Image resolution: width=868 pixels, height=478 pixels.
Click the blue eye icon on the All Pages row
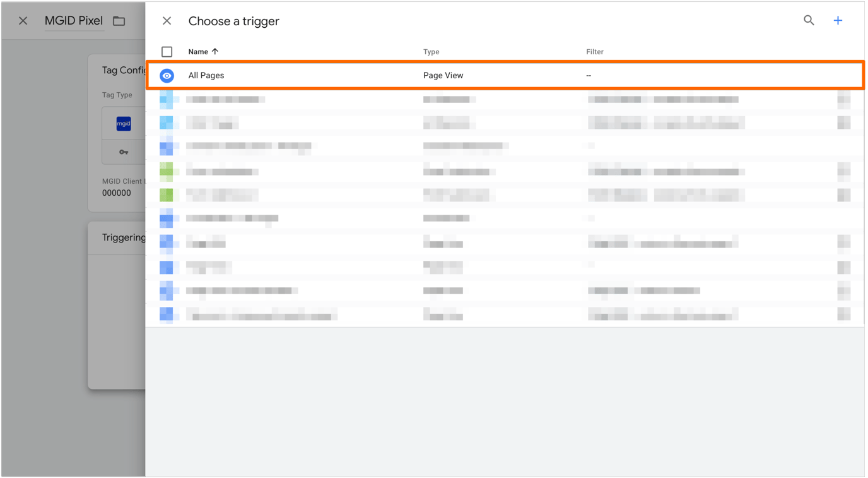pos(167,75)
